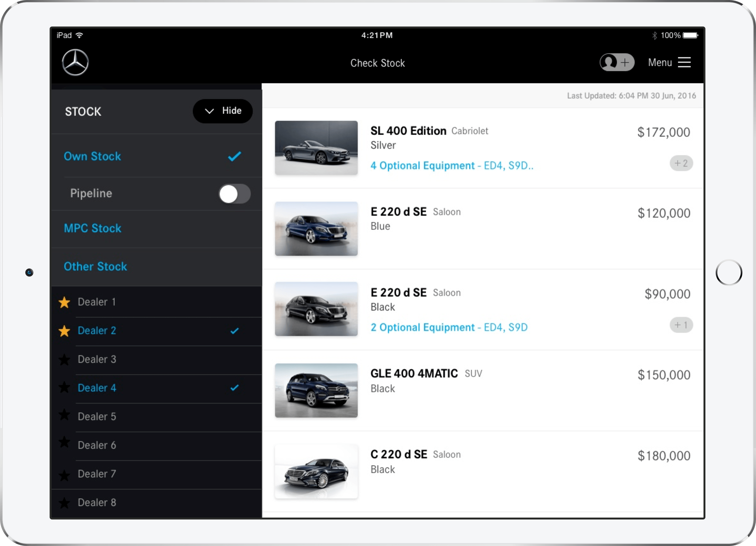This screenshot has width=756, height=546.
Task: Choose Dealer 8 in the list
Action: click(97, 503)
